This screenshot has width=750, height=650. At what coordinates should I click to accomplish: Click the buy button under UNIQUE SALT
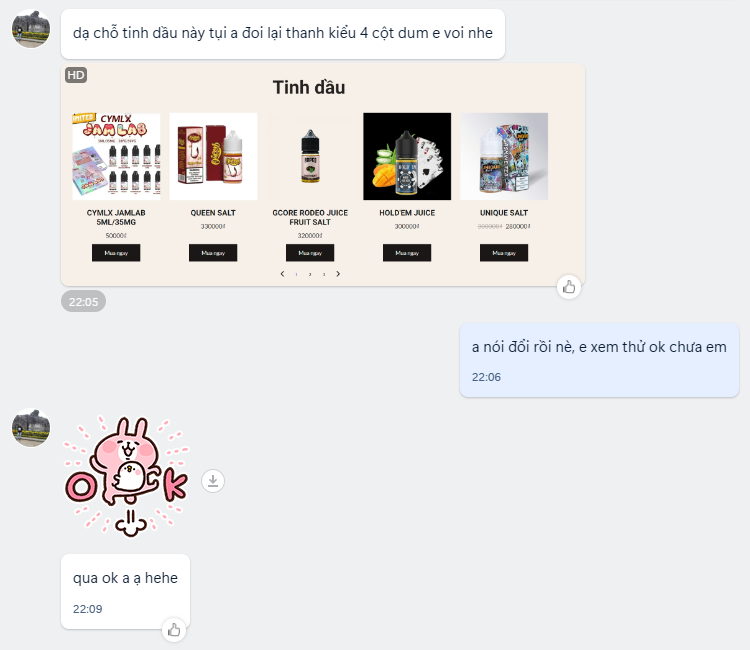coord(504,253)
